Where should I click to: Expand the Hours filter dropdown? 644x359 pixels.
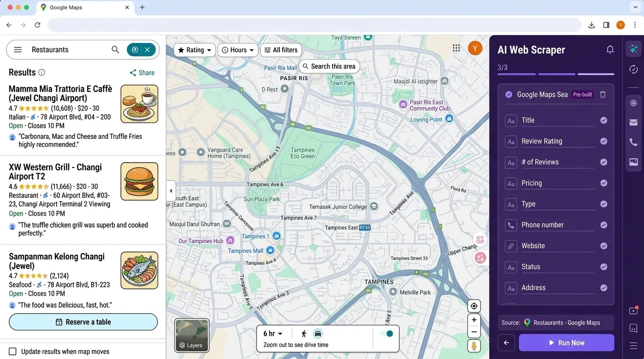[x=237, y=50]
